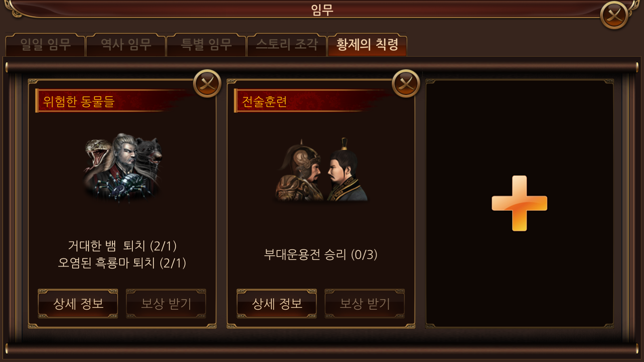Close the 임무 window
Viewport: 644px width, 362px height.
(614, 15)
